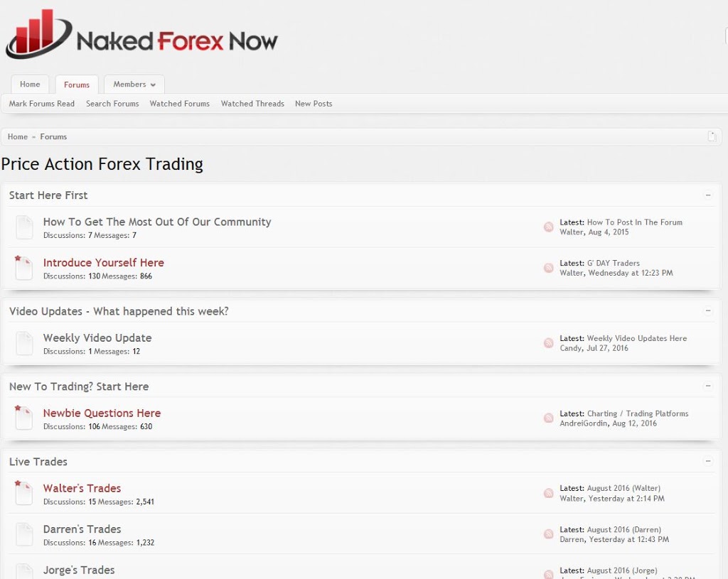The height and width of the screenshot is (579, 728).
Task: Click the Yesterday at 2:14 PM timestamp
Action: (x=627, y=498)
